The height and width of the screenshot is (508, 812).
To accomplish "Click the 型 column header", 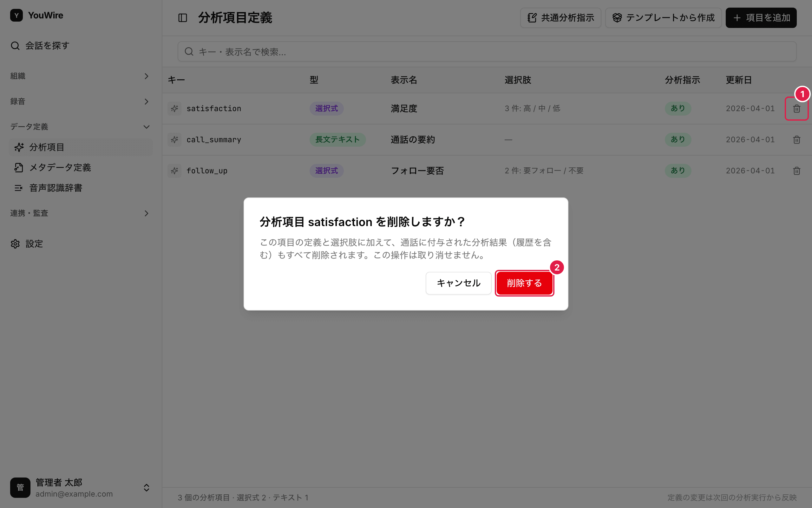I will click(314, 80).
